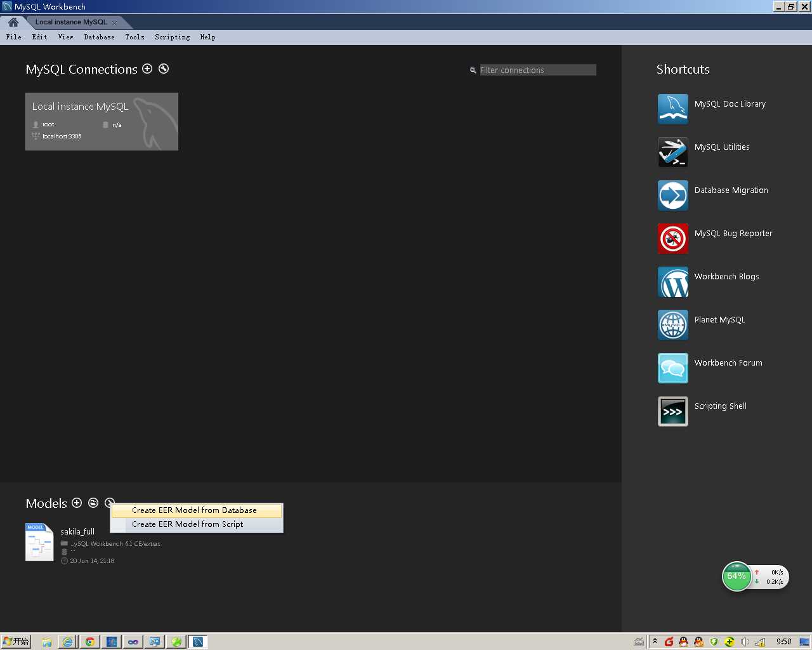Click MySQL Utilities label
The height and width of the screenshot is (650, 812).
tap(722, 147)
